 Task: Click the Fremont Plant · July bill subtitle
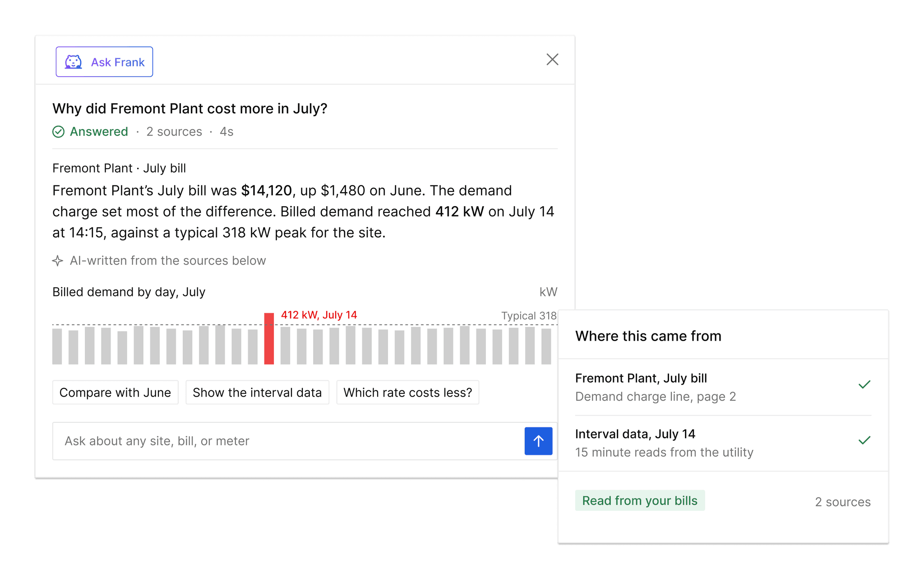point(119,168)
